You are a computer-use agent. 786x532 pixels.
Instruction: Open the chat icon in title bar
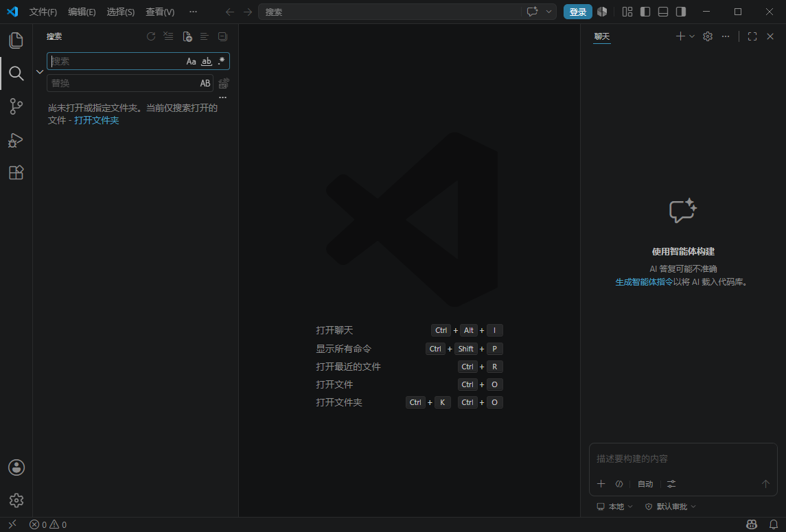coord(533,12)
